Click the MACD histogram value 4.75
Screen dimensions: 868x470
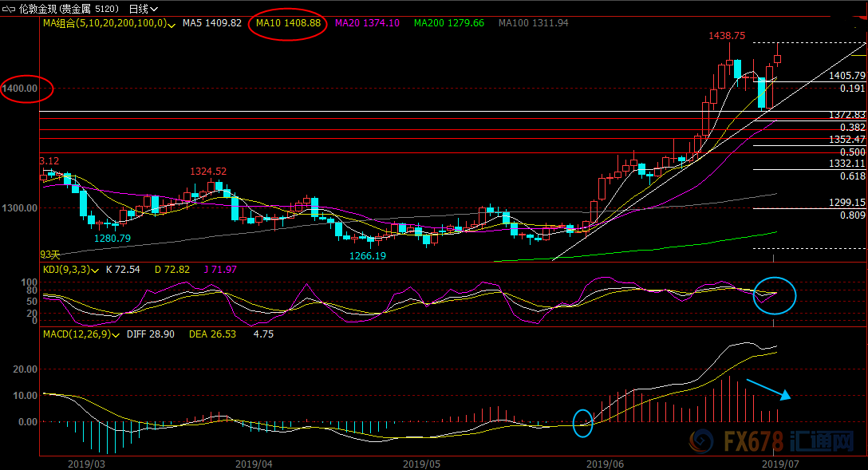click(263, 334)
